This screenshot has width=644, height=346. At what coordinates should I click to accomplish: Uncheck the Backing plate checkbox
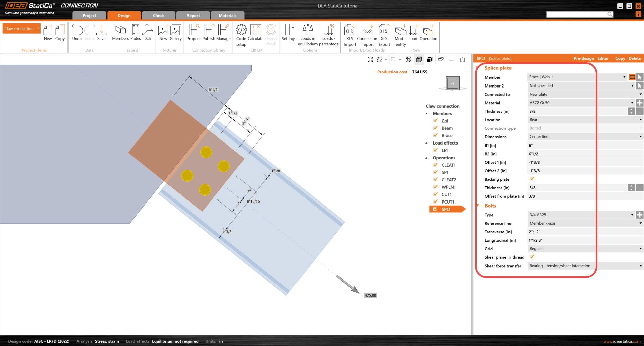click(532, 179)
